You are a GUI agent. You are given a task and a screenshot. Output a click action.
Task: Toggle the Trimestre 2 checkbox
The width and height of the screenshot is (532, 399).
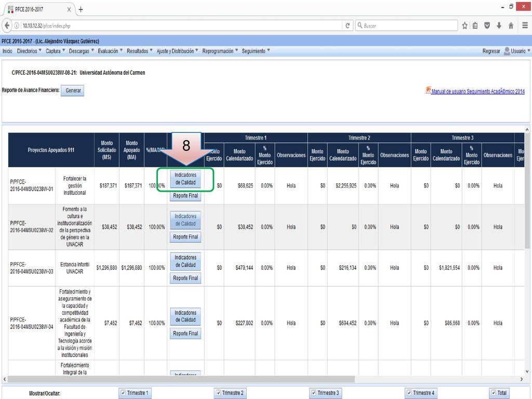click(x=219, y=393)
